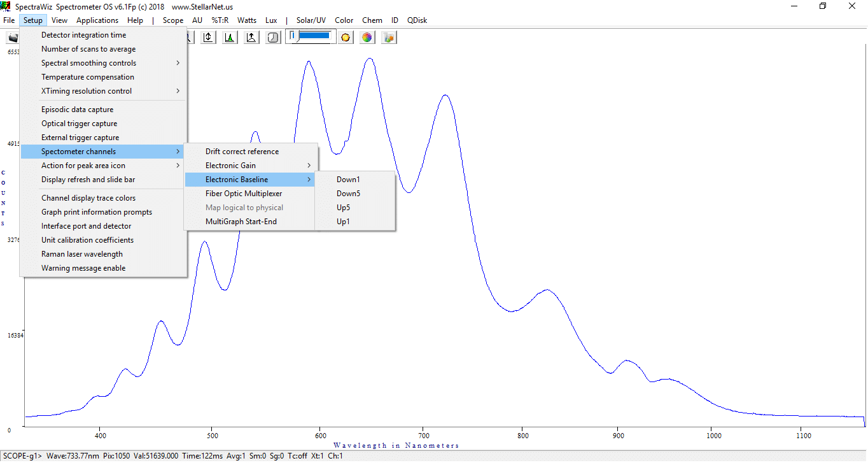This screenshot has height=463, width=868.
Task: Click the ID menu item
Action: (x=395, y=20)
